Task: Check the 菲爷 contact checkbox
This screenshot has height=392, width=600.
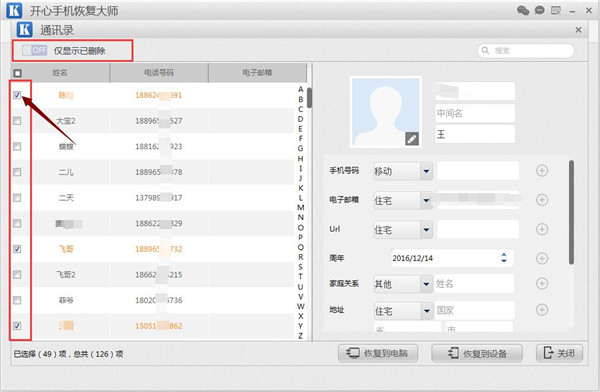Action: tap(17, 300)
